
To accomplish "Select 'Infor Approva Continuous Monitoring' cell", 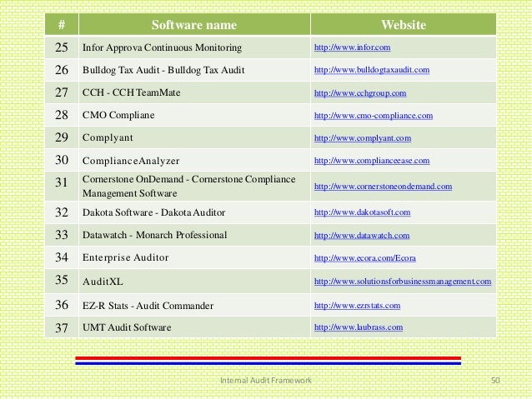I will pos(194,47).
